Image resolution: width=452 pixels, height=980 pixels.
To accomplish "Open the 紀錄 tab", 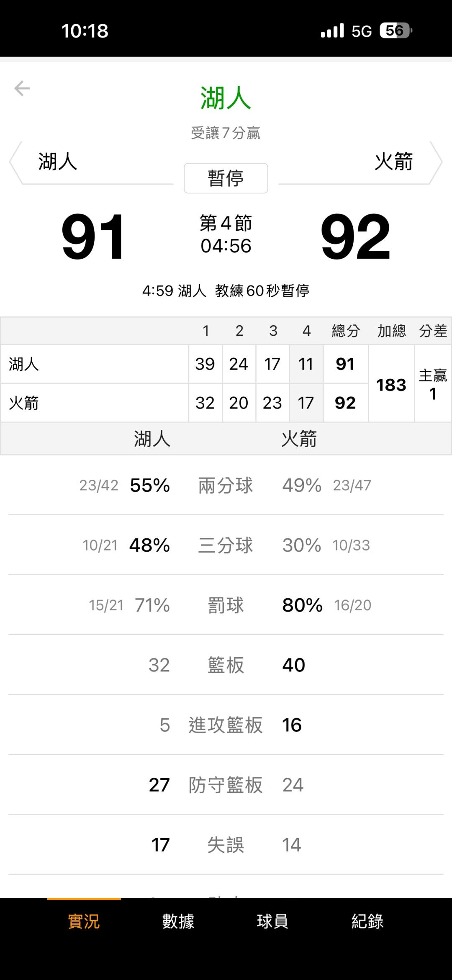I will (367, 921).
